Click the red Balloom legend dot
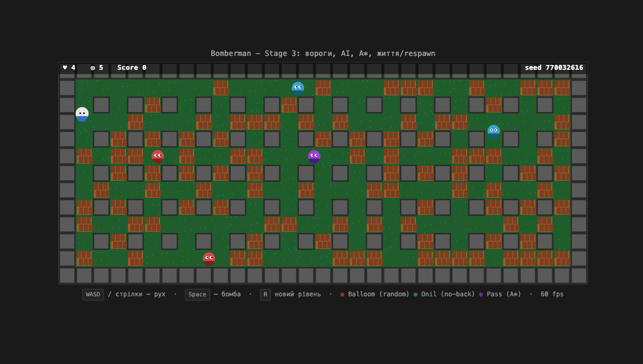Viewport: 643px width, 364px height. click(343, 295)
